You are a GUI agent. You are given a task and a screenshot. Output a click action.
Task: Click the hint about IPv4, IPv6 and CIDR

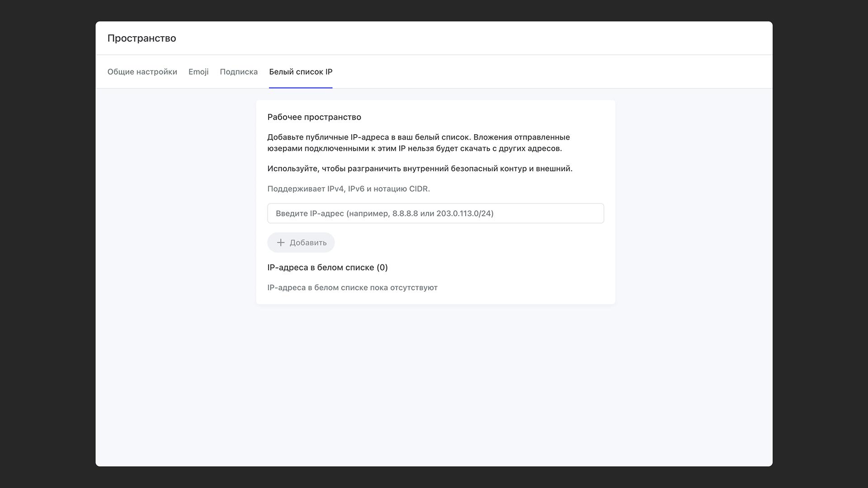tap(348, 189)
